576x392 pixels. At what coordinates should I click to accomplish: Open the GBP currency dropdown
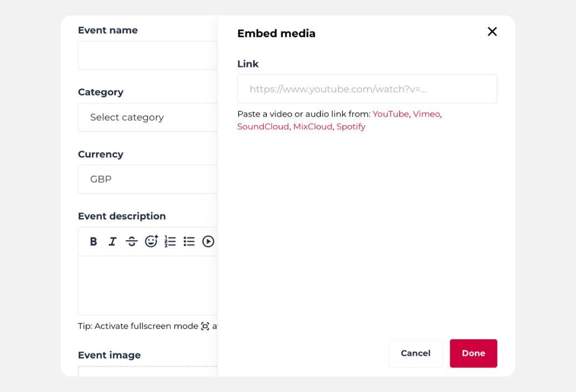[147, 179]
